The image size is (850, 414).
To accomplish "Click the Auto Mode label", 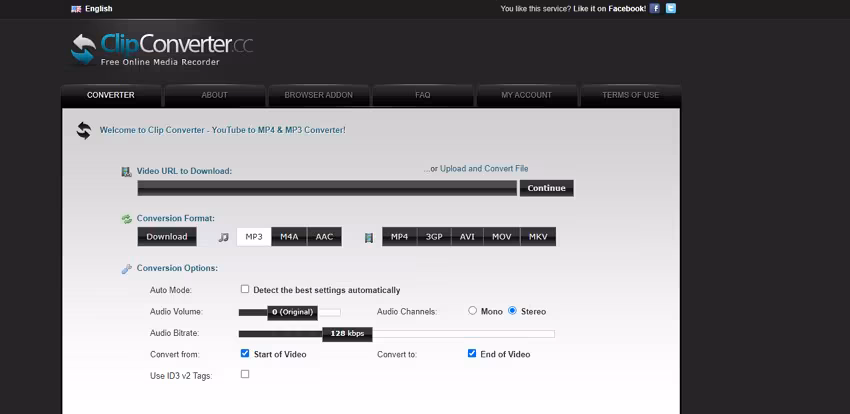I will click(x=171, y=290).
